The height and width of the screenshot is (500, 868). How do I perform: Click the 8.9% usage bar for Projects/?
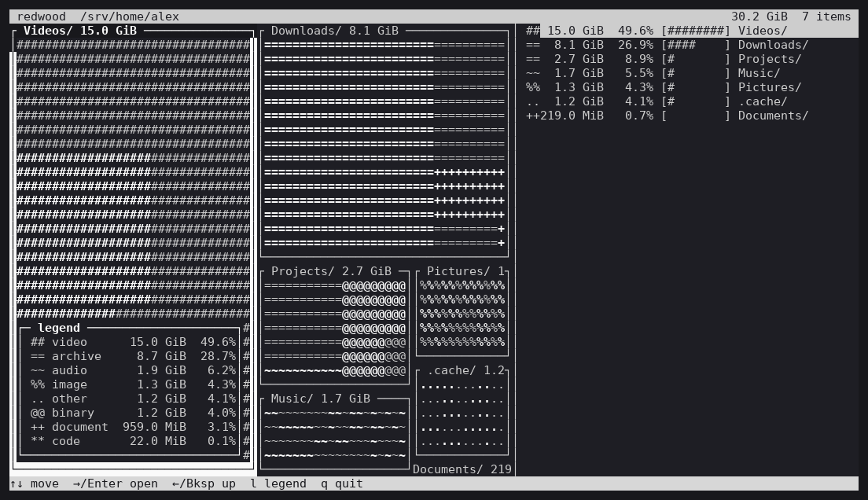pyautogui.click(x=696, y=59)
